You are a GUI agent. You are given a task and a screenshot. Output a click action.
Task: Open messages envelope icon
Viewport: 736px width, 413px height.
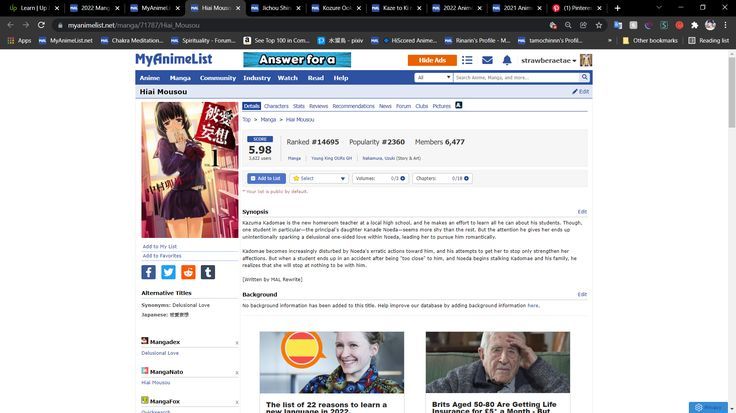pyautogui.click(x=487, y=60)
